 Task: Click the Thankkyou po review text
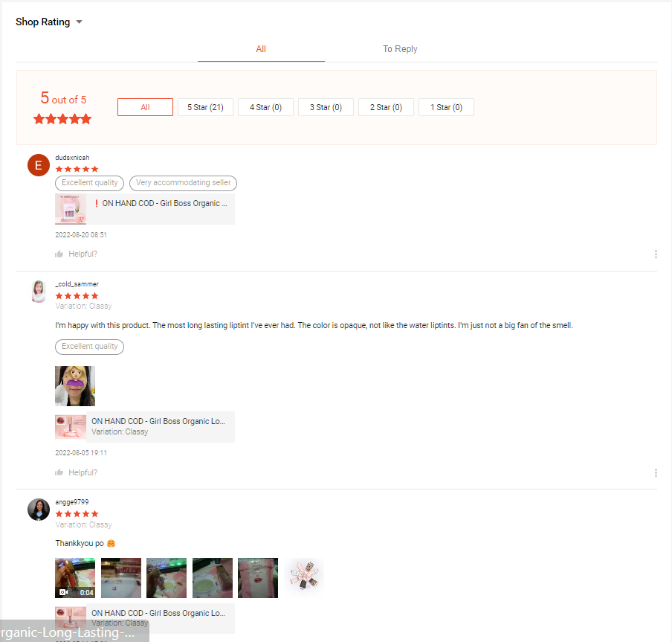click(85, 543)
